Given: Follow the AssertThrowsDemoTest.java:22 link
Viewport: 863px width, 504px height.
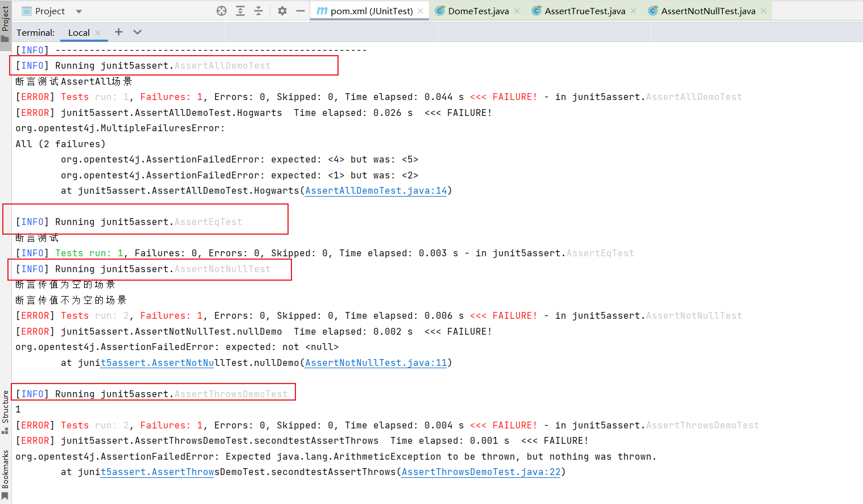Looking at the screenshot, I should click(x=481, y=472).
